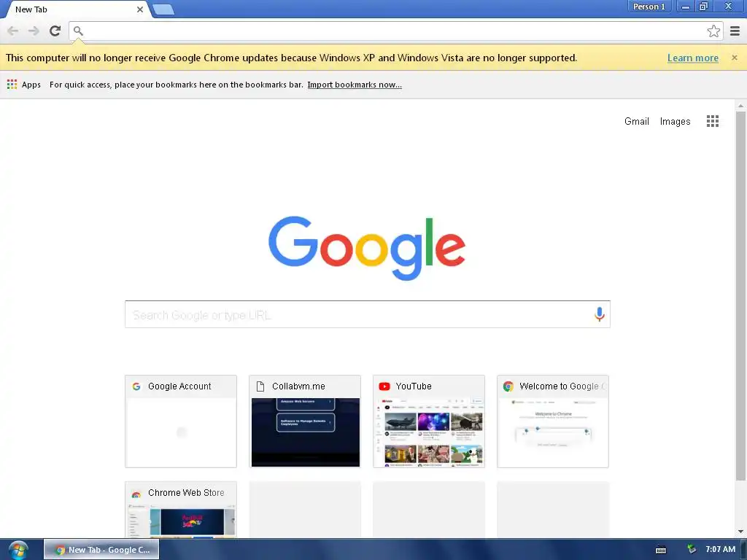Screen dimensions: 747x560
Task: Open a new tab button
Action: point(163,9)
